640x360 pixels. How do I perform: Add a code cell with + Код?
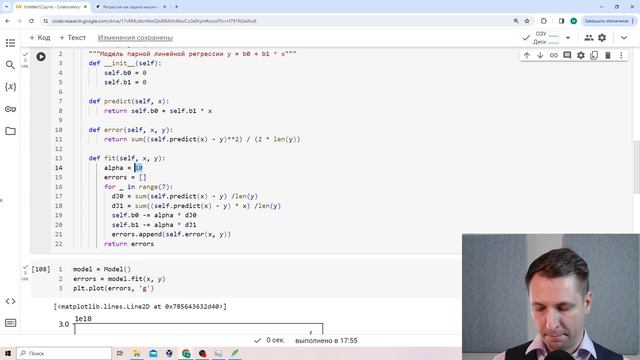(40, 38)
